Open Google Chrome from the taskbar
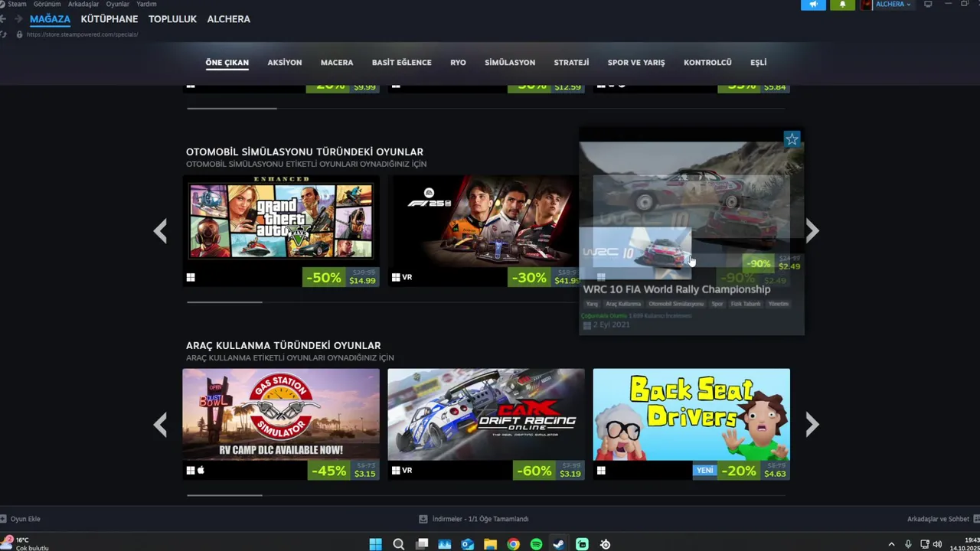The height and width of the screenshot is (551, 980). tap(513, 544)
